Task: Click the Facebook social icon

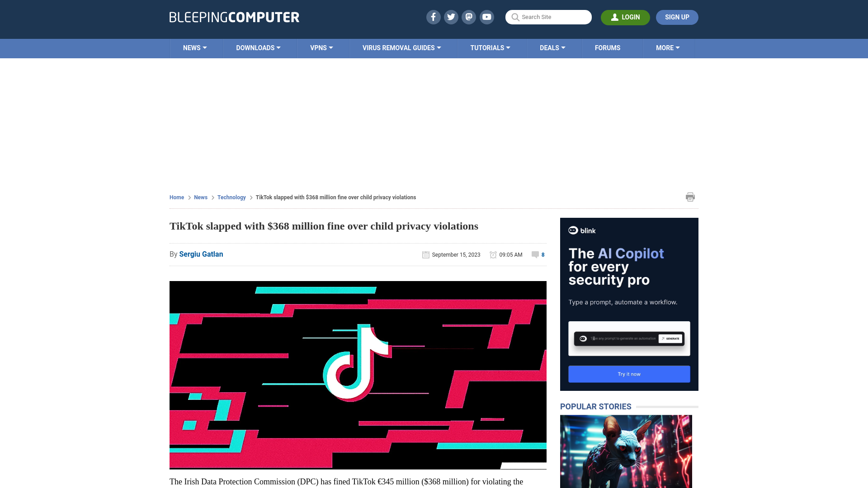Action: [x=434, y=17]
